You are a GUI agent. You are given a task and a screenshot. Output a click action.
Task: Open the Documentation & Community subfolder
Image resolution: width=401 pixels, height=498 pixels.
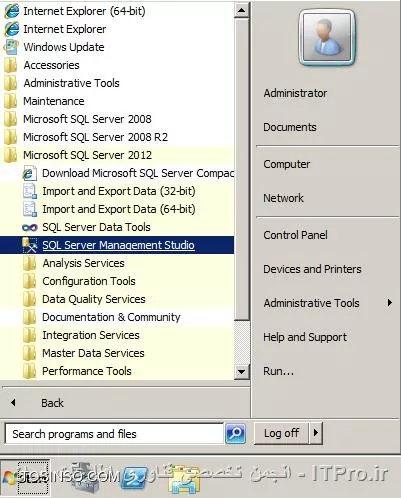click(117, 317)
